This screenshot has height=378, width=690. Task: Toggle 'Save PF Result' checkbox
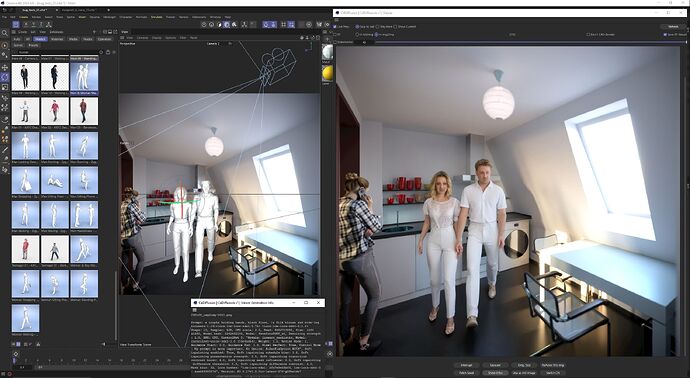click(665, 34)
